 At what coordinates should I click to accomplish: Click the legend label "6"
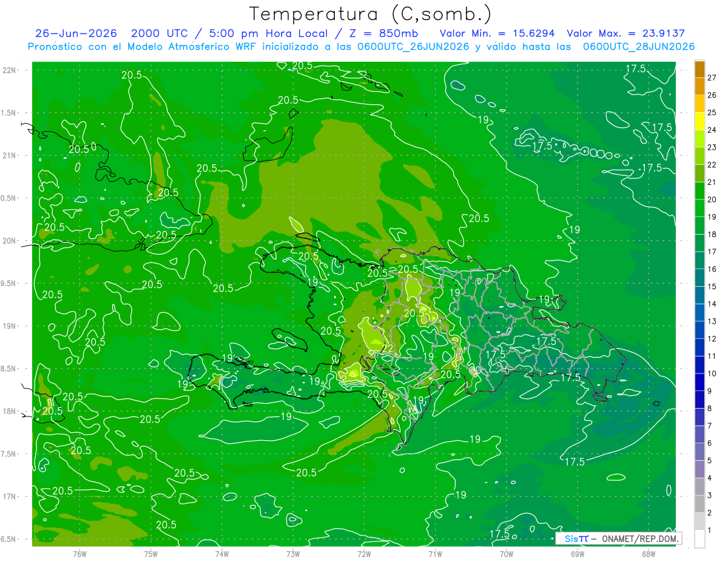[x=709, y=443]
